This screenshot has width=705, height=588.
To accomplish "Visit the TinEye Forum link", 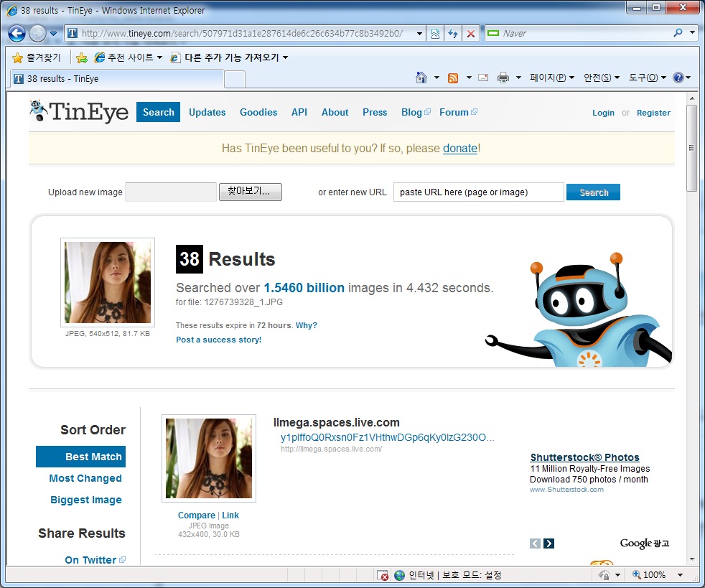I will pyautogui.click(x=458, y=113).
